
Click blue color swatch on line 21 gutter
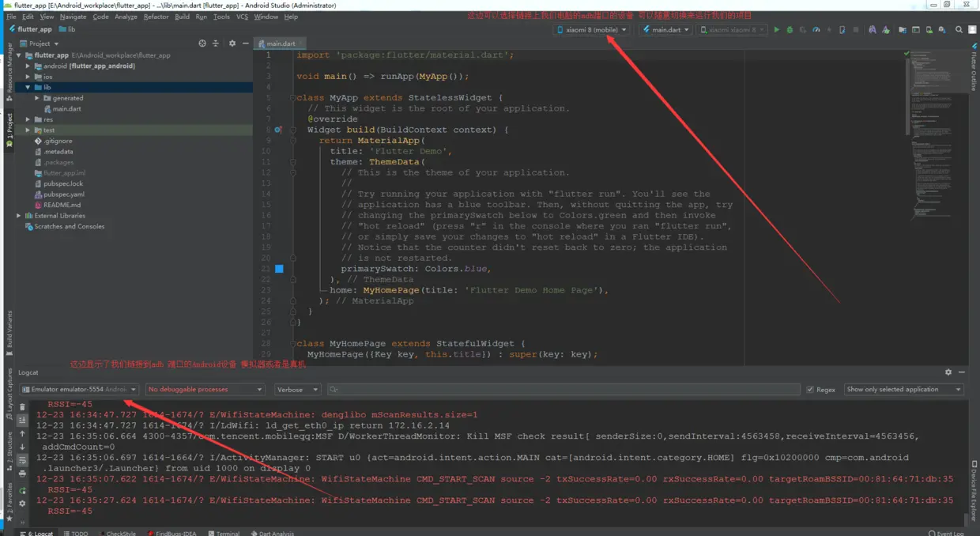tap(279, 269)
